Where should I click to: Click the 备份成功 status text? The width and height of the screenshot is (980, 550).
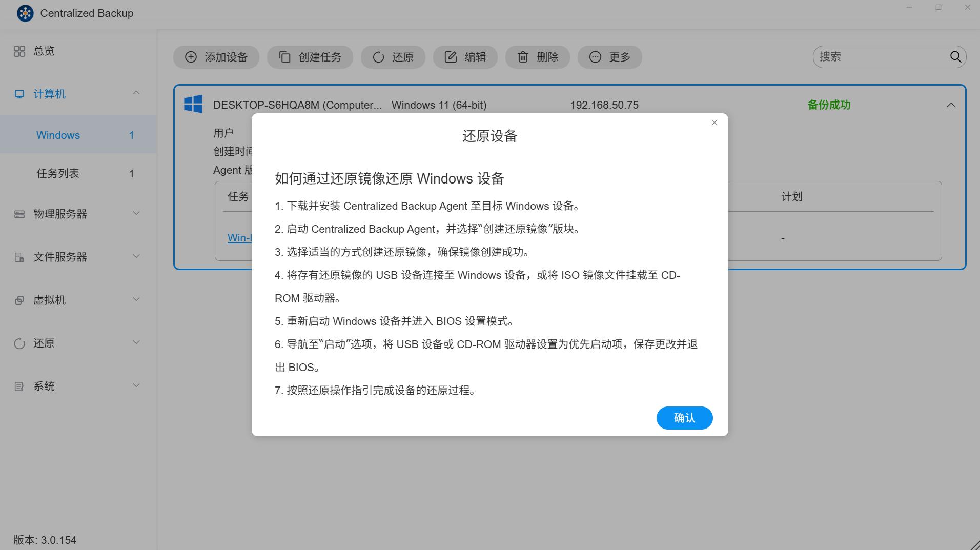pos(829,105)
